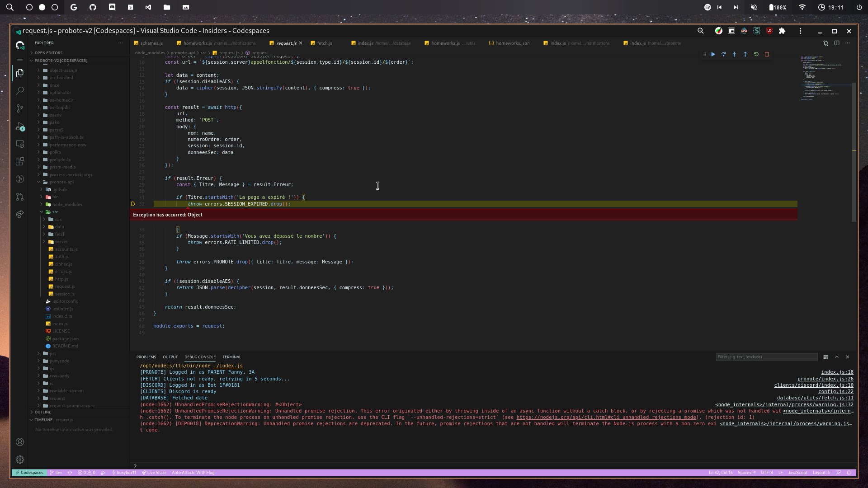Toggle a Live Share session from the status bar
This screenshot has height=488, width=868.
click(154, 472)
